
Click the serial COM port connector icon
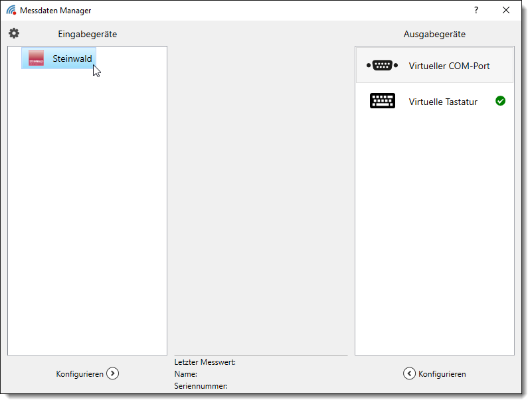382,65
